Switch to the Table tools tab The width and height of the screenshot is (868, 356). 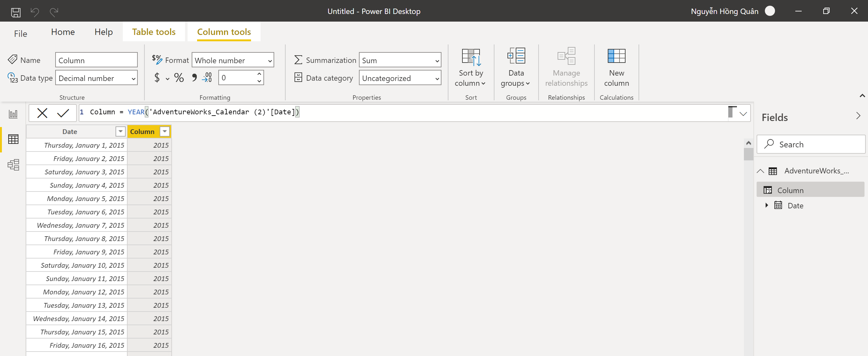pos(154,32)
